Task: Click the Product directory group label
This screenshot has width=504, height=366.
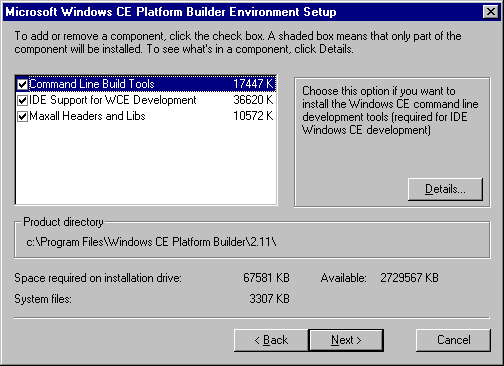Action: pos(63,222)
